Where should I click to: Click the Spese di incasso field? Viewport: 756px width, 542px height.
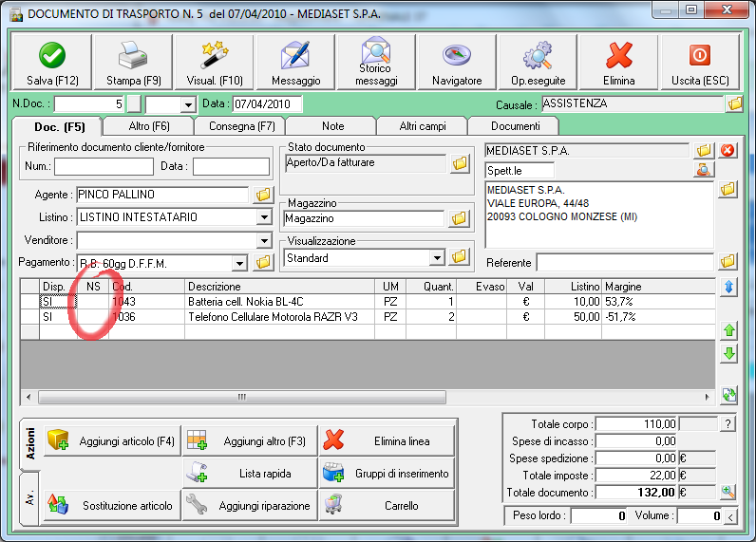636,441
